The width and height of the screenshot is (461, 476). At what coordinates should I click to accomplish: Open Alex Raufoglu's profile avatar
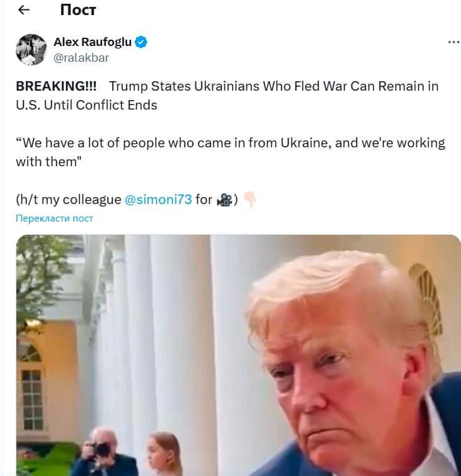coord(31,50)
